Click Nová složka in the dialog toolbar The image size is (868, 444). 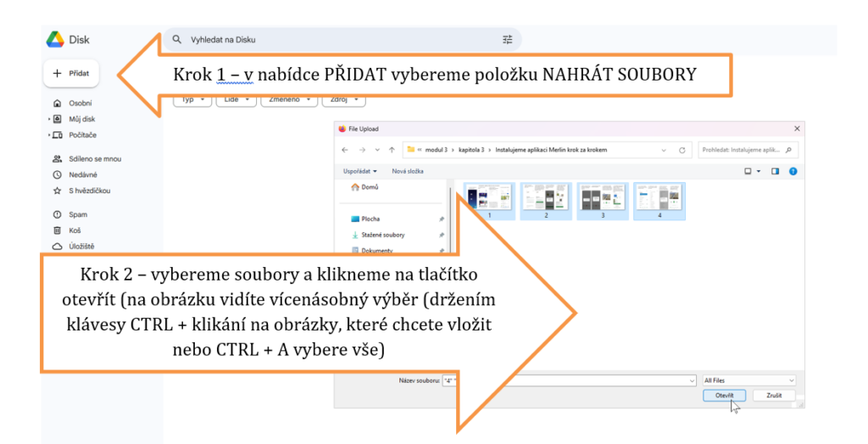(x=407, y=170)
